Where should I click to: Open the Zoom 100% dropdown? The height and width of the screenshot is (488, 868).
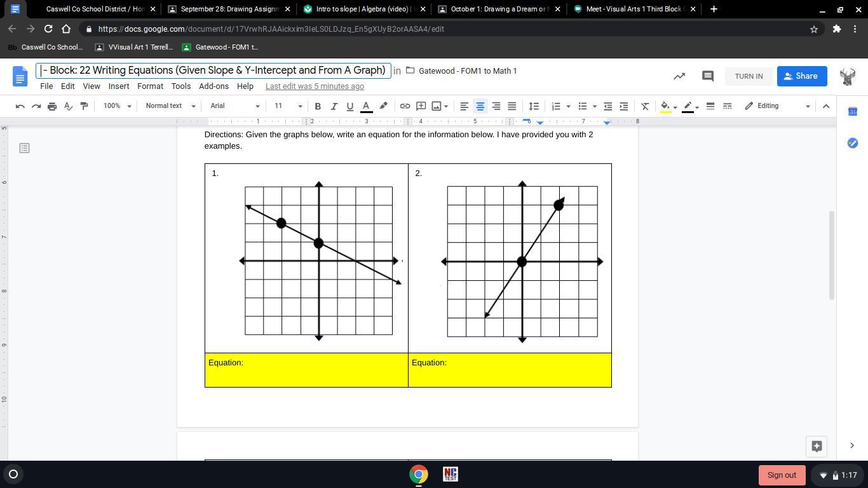tap(117, 106)
